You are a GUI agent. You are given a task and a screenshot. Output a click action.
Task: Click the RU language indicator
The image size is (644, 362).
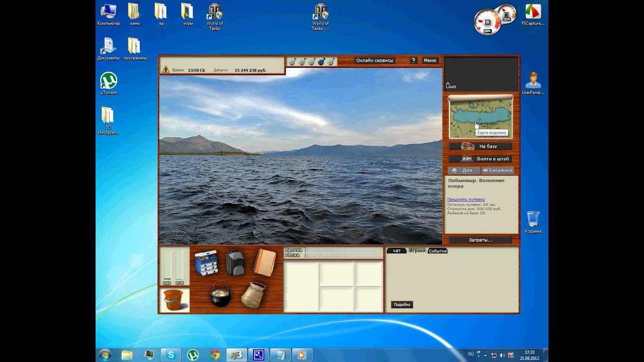471,354
